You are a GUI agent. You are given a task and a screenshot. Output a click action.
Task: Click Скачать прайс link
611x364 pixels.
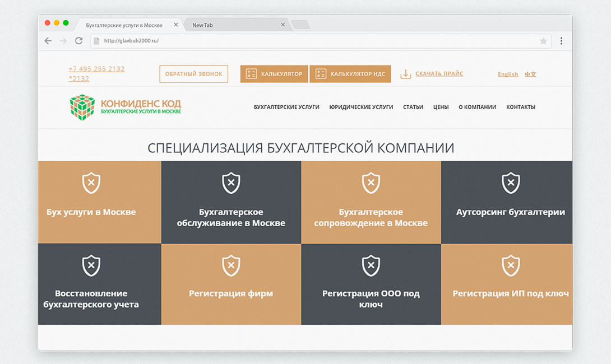coord(439,73)
